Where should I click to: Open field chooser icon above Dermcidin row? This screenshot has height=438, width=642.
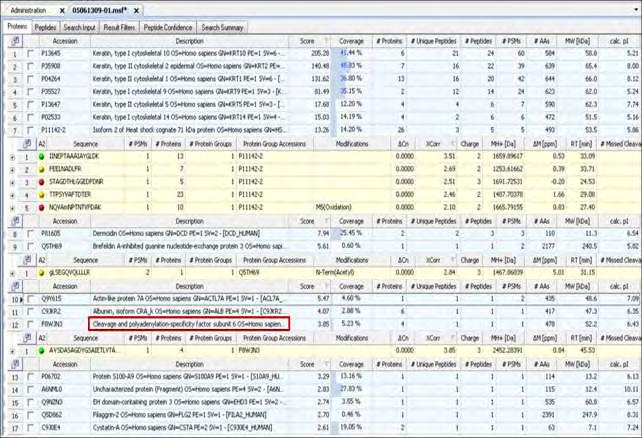[16, 221]
